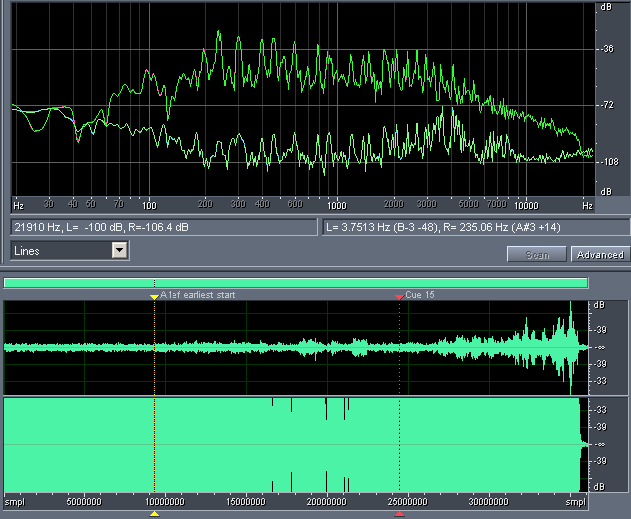Viewport: 631px width, 519px height.
Task: Click the 15000000 sample ruler label
Action: pos(246,502)
